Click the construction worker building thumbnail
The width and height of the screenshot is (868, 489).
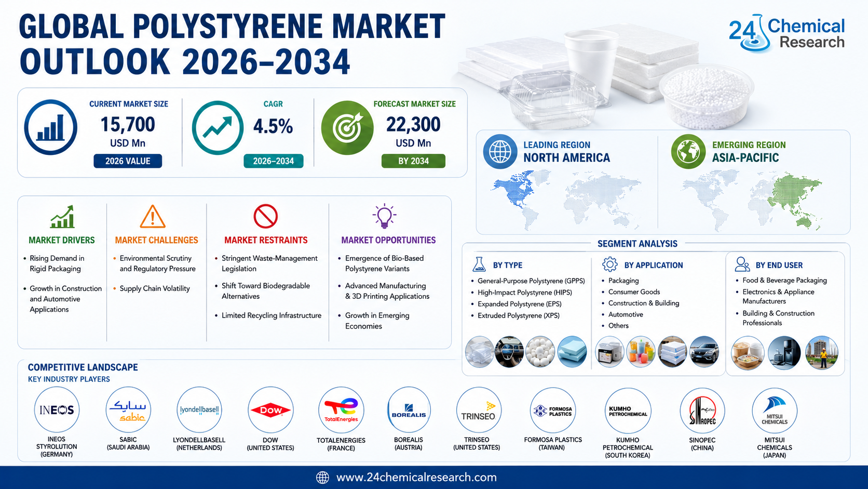click(822, 353)
